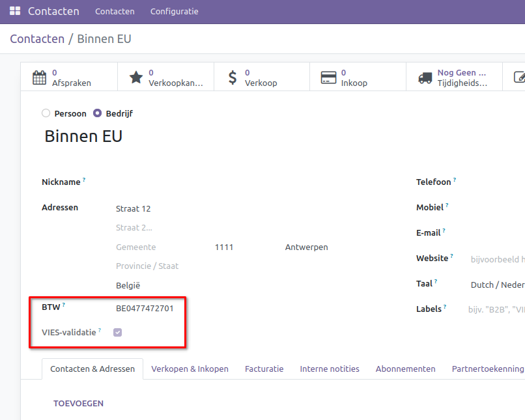Click the calendar icon for Afspraken

pyautogui.click(x=40, y=77)
